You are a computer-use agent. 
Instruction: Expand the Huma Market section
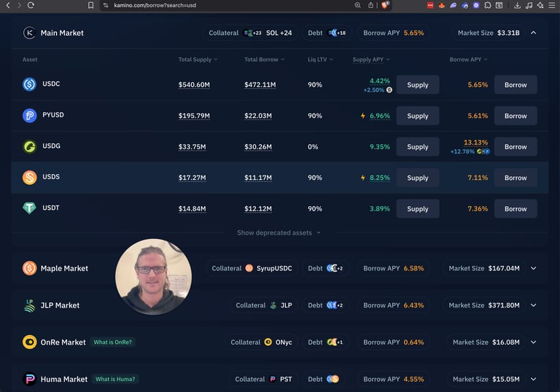(x=533, y=379)
